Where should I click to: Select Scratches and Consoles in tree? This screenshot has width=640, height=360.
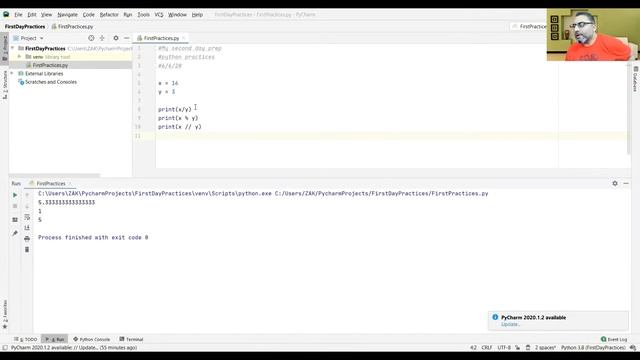51,82
